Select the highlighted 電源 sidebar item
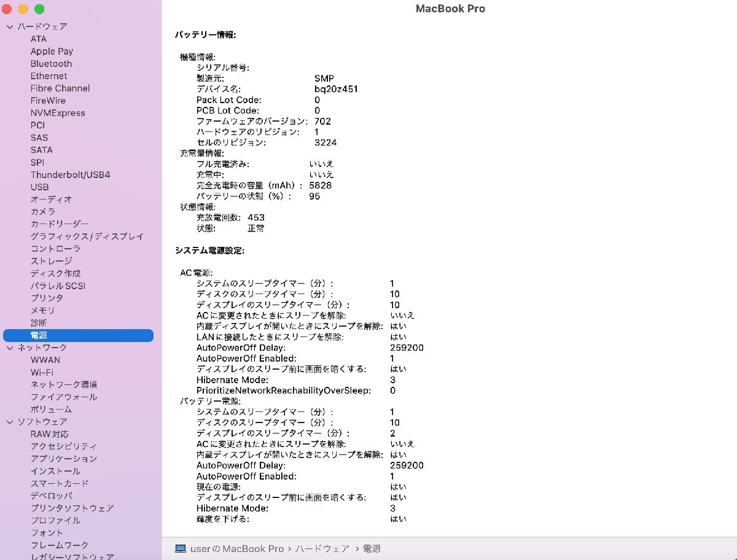737x560 pixels. pos(78,335)
